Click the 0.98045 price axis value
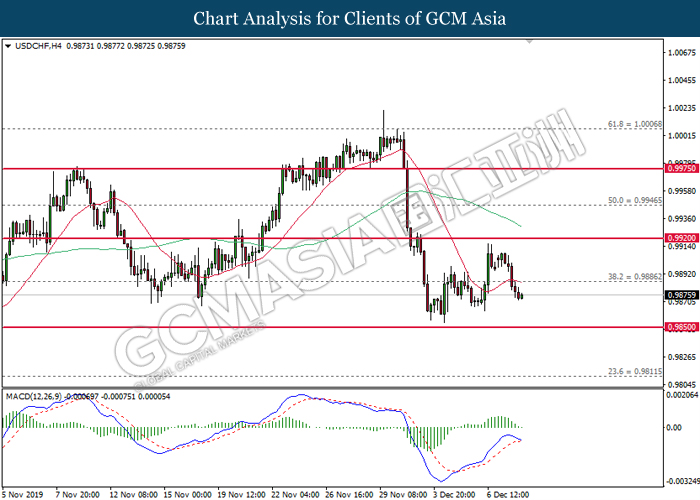Image resolution: width=700 pixels, height=500 pixels. click(682, 385)
